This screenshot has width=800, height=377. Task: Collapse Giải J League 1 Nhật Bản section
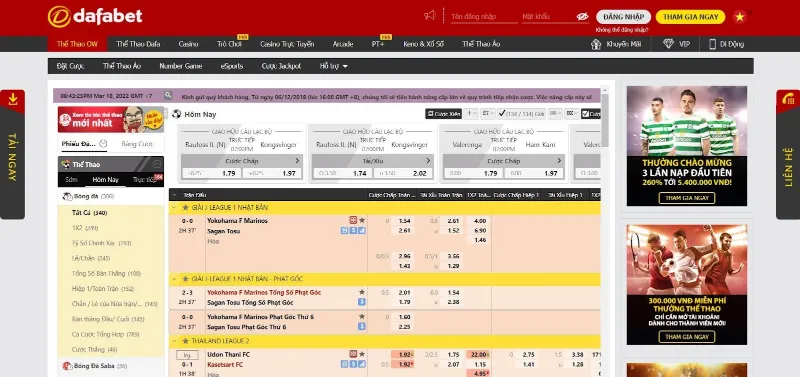pyautogui.click(x=174, y=208)
